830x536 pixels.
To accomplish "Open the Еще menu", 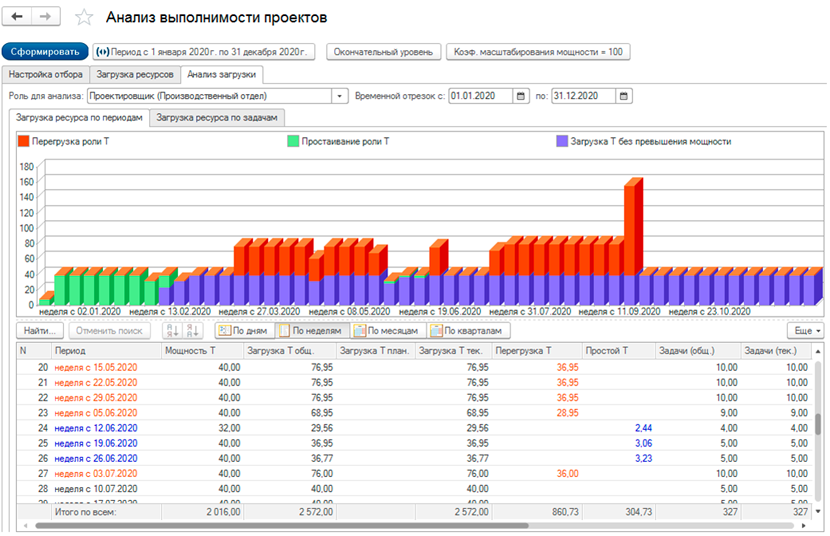I will [807, 331].
